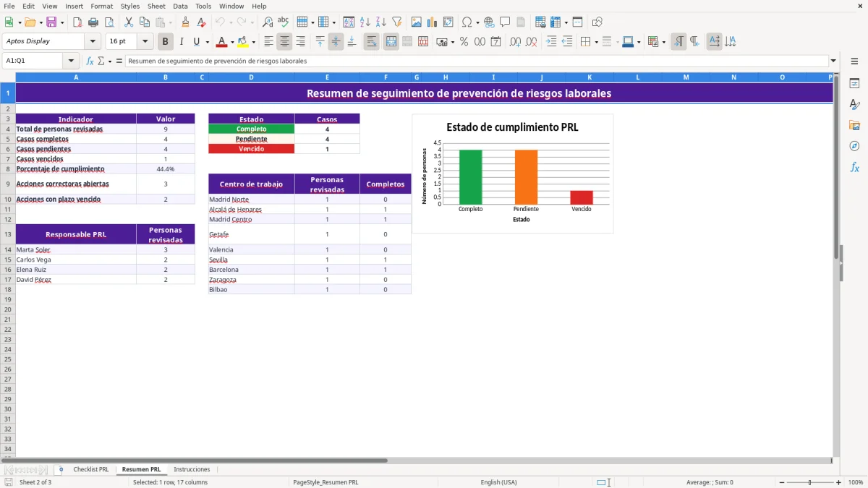This screenshot has height=488, width=868.
Task: Click Sort Descending icon
Action: tap(381, 22)
